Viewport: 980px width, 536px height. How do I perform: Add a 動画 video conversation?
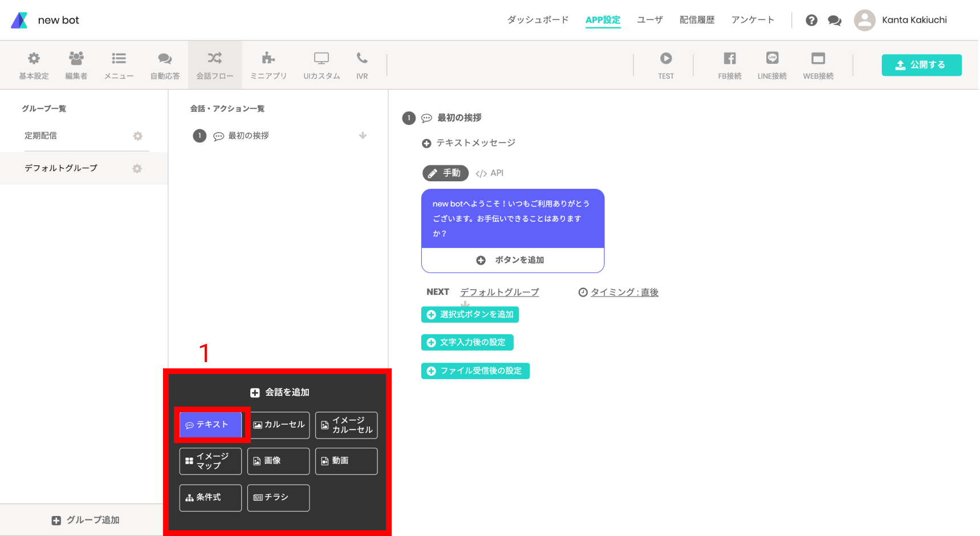click(x=346, y=461)
